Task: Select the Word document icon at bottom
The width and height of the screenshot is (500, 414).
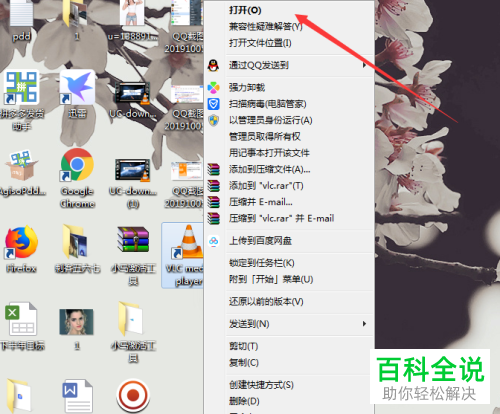Action: click(77, 396)
